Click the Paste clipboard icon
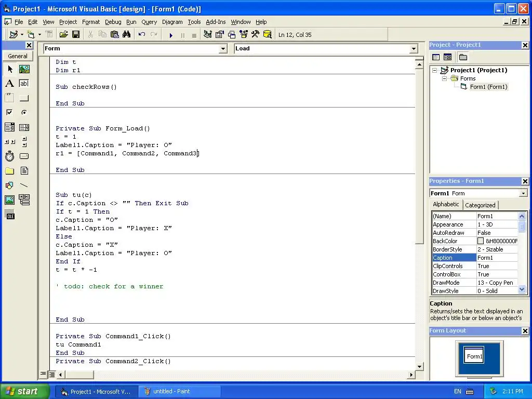Screen dimensions: 532x399 click(x=115, y=35)
